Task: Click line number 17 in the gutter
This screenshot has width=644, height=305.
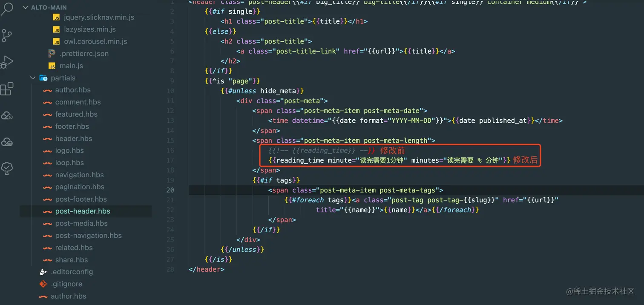Action: click(170, 160)
